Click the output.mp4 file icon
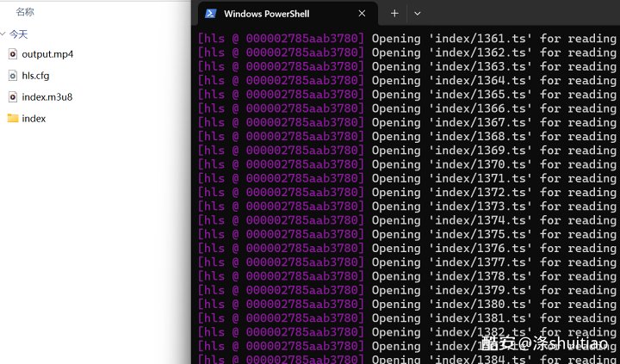620x364 pixels. [13, 54]
